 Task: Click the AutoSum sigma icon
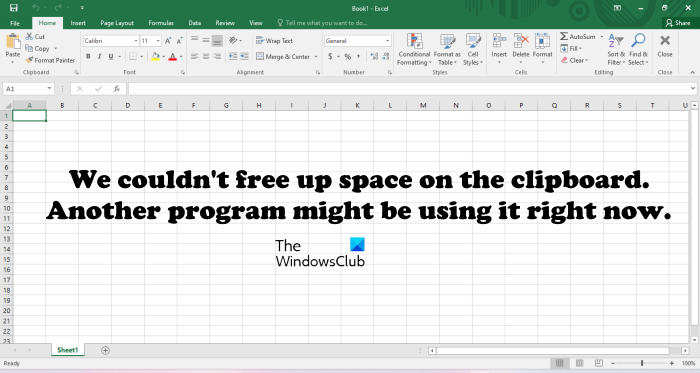[564, 37]
